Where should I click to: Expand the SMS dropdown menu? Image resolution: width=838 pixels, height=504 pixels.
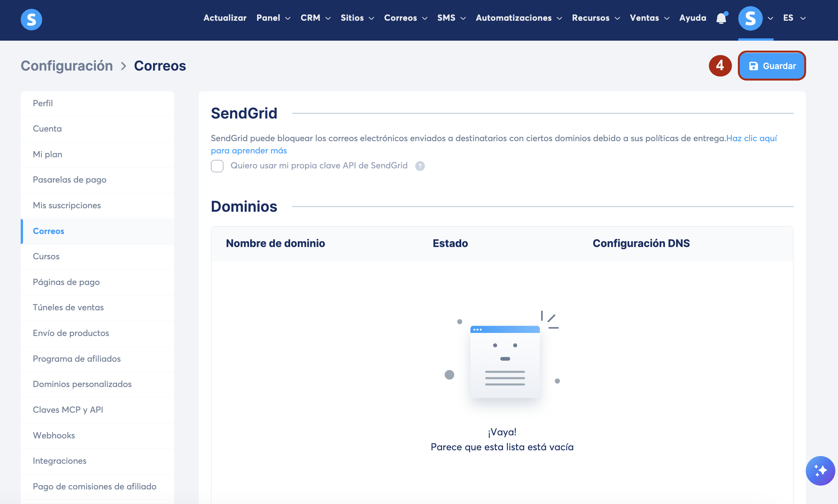click(452, 18)
